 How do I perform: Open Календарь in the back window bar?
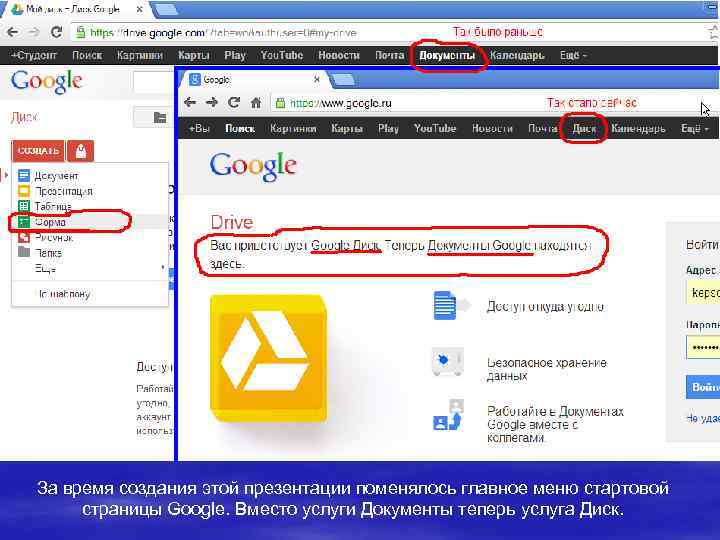click(517, 56)
